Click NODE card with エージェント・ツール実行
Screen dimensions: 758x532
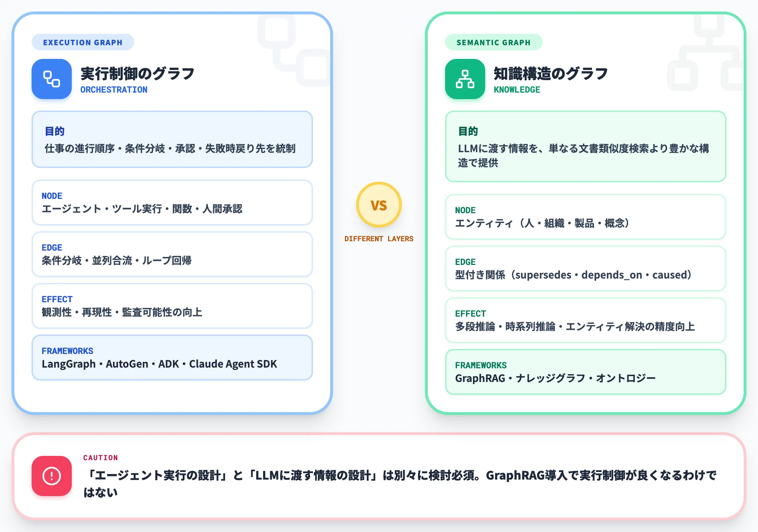click(172, 202)
